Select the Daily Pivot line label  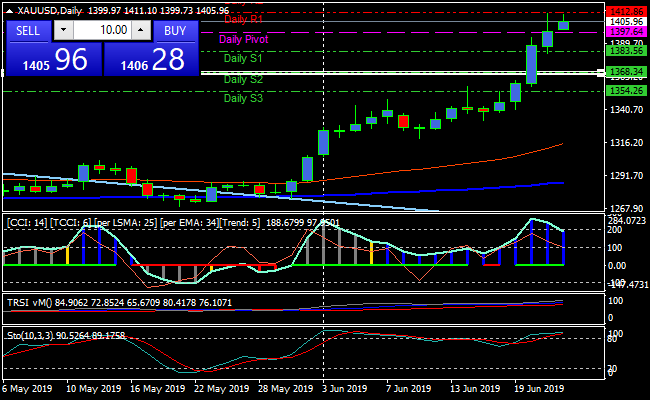243,39
